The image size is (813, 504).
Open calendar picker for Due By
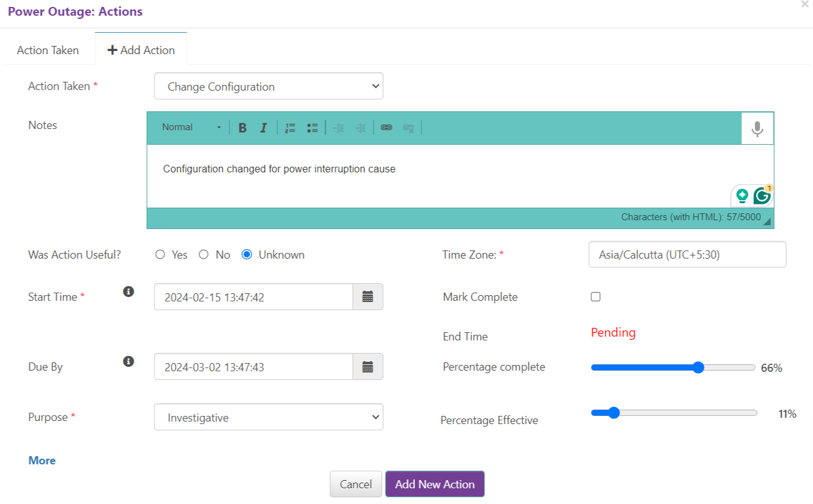point(368,367)
